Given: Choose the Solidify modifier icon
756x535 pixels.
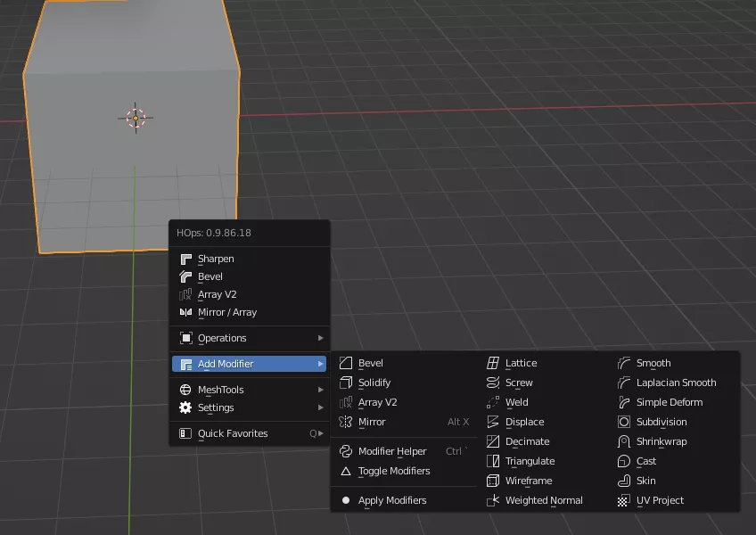Looking at the screenshot, I should [x=346, y=383].
